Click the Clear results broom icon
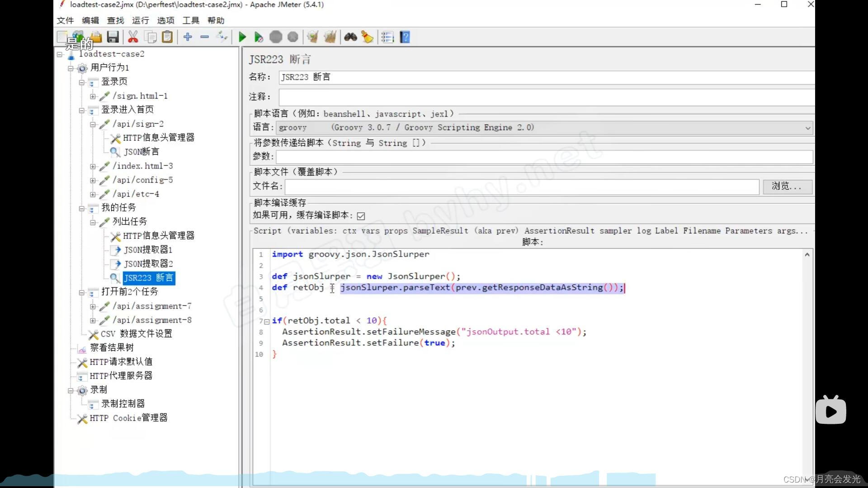The image size is (868, 488). click(312, 37)
